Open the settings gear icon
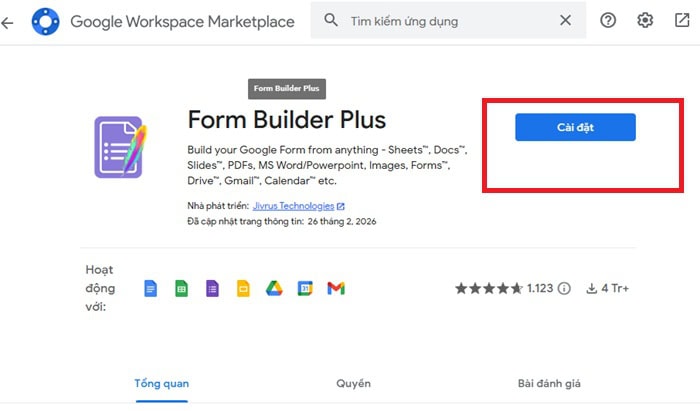Screen dimensions: 700x411 [645, 21]
